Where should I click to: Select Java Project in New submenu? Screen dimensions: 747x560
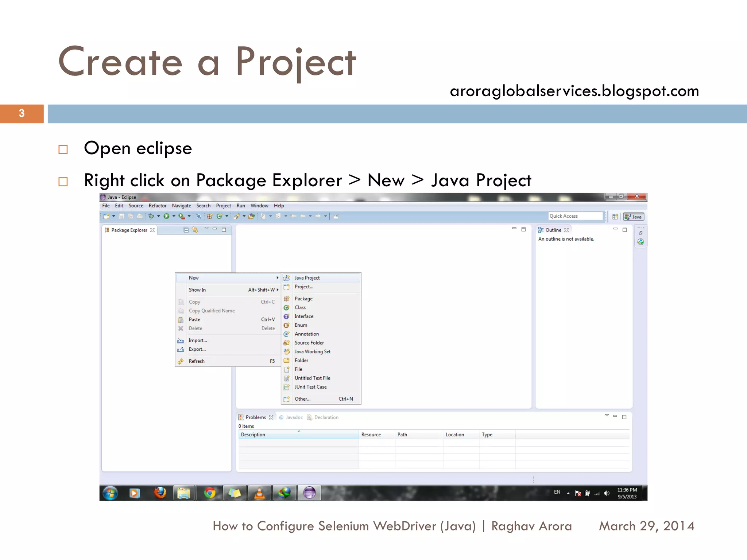tap(321, 278)
